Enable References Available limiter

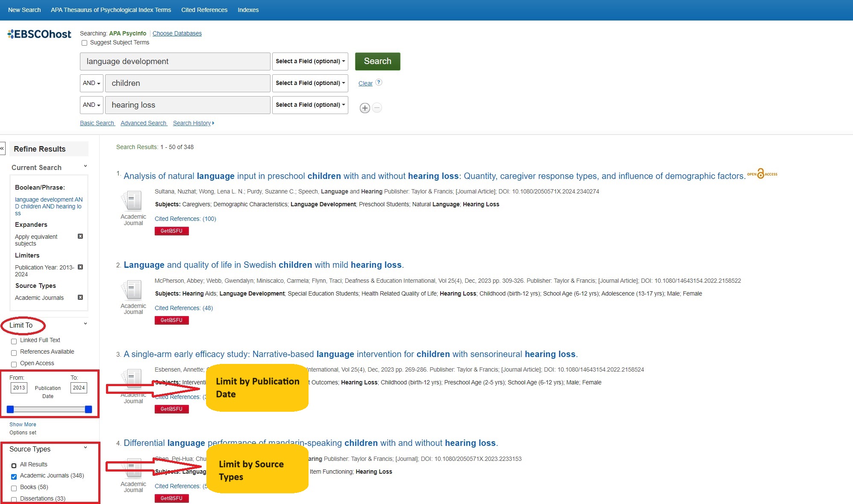coord(14,353)
